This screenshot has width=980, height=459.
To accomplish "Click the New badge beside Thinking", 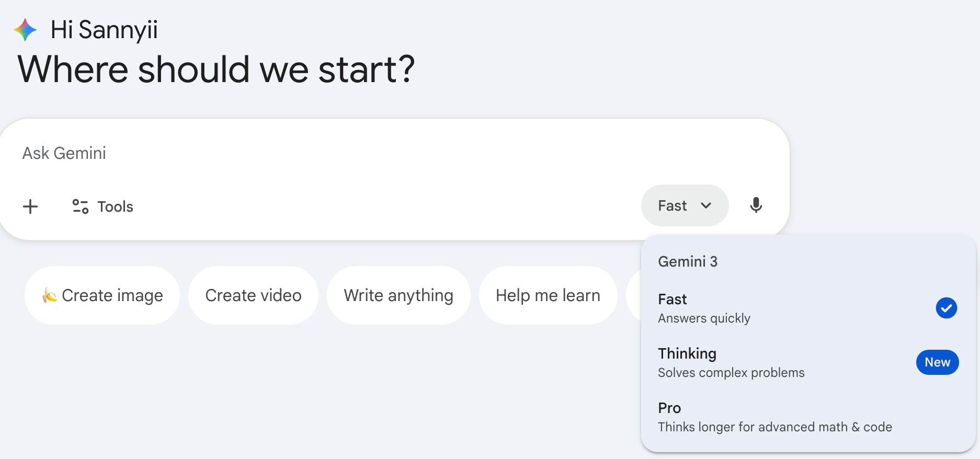I will click(x=937, y=362).
